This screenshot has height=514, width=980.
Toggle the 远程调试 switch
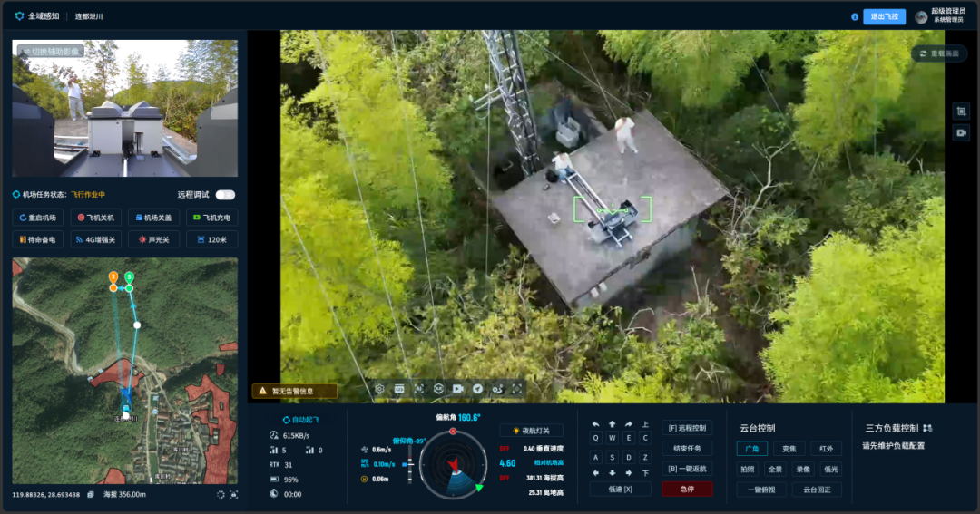point(226,195)
